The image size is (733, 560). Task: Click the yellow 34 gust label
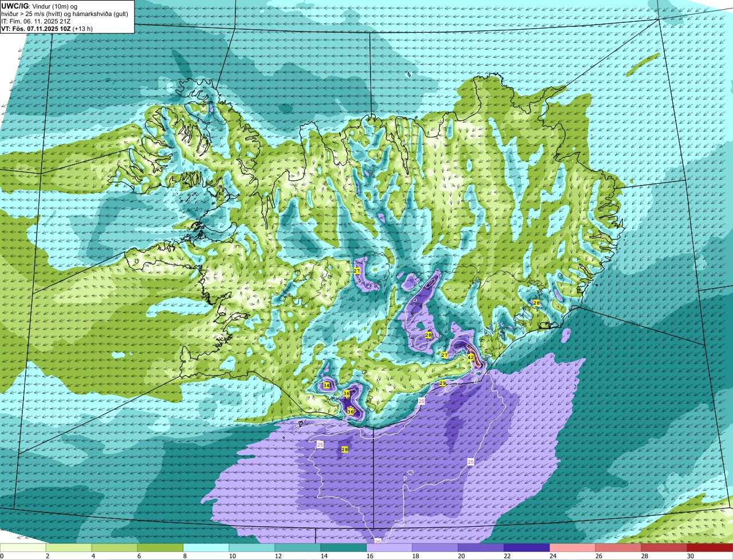pos(326,385)
